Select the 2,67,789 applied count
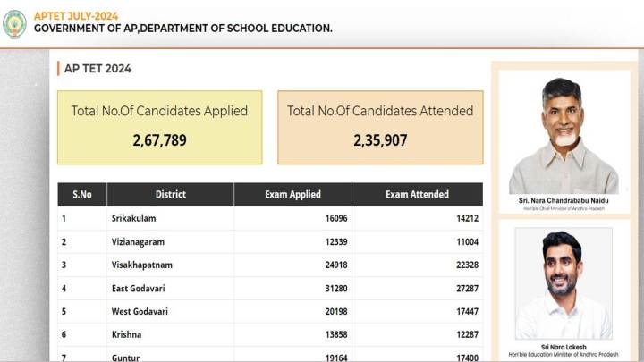644x362 pixels. (x=160, y=140)
